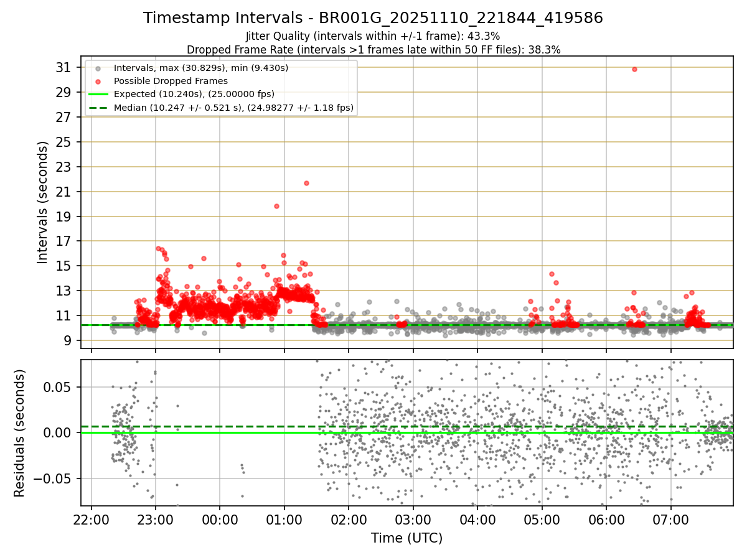Click the "25" y-axis tick label

point(64,142)
